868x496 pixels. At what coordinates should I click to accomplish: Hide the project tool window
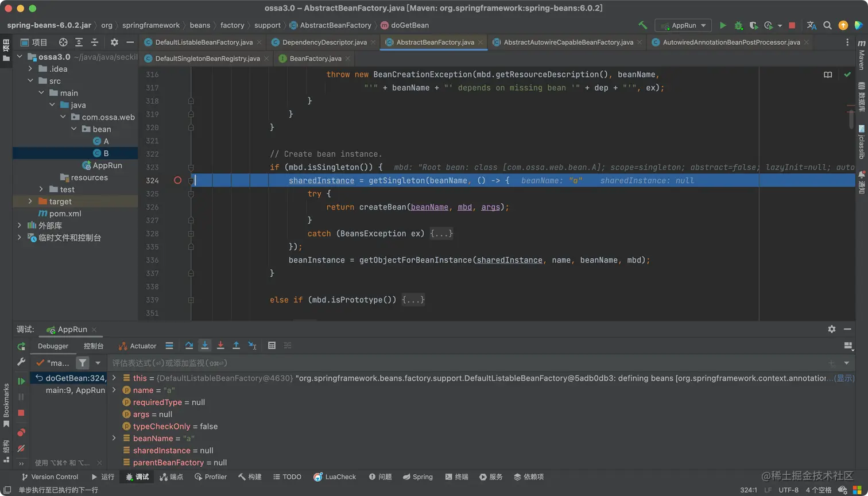point(130,42)
